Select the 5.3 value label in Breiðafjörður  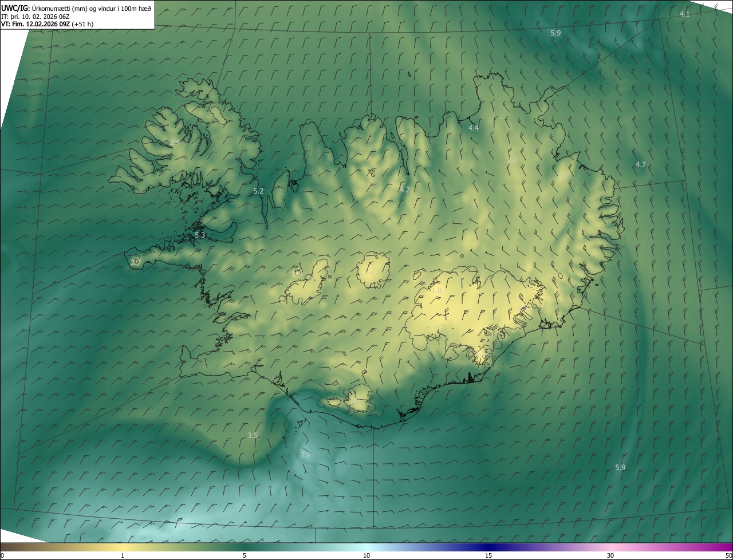click(200, 235)
